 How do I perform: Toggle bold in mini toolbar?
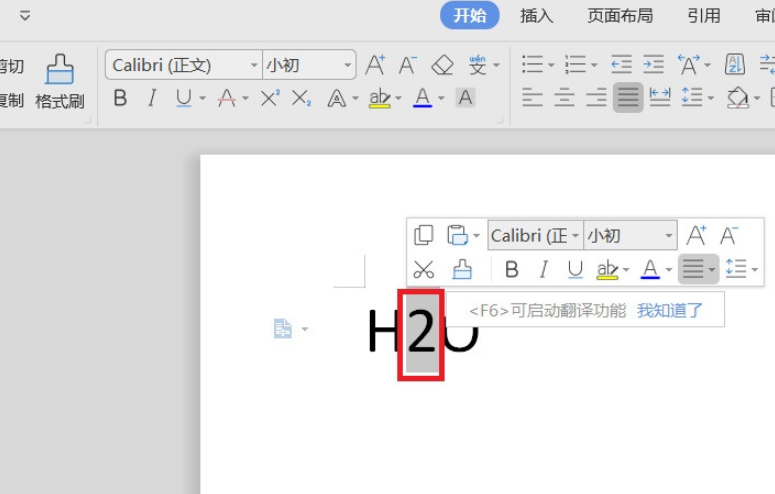tap(512, 269)
